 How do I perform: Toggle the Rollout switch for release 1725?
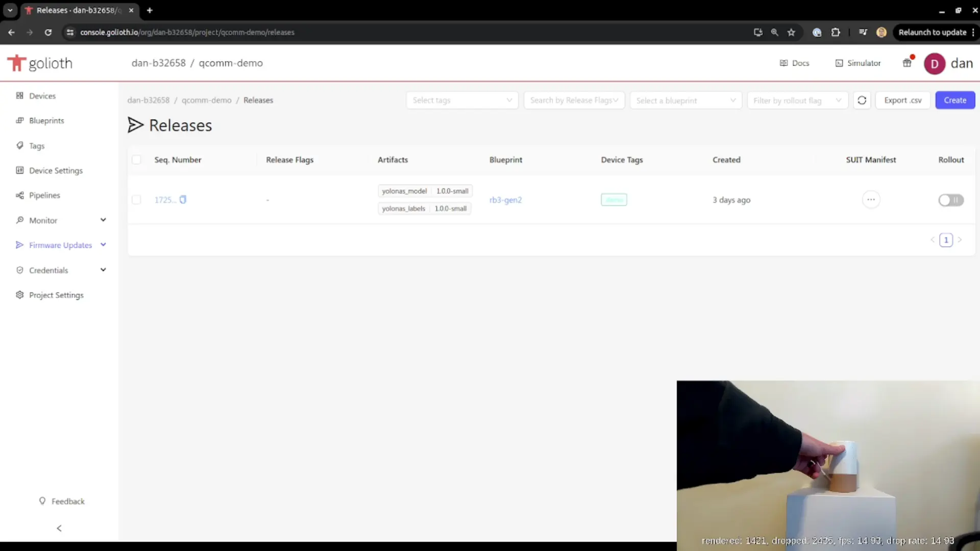pos(951,200)
